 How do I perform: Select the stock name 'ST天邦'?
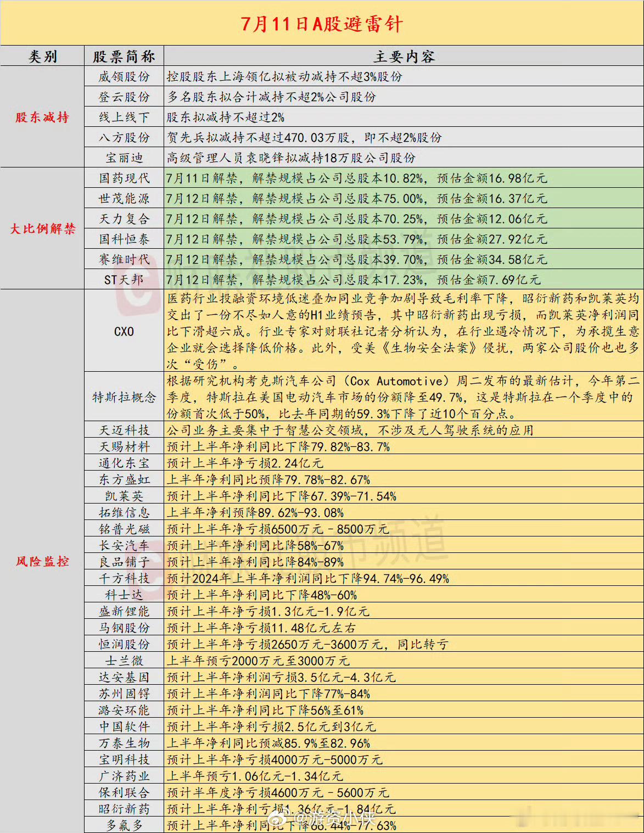coord(124,280)
